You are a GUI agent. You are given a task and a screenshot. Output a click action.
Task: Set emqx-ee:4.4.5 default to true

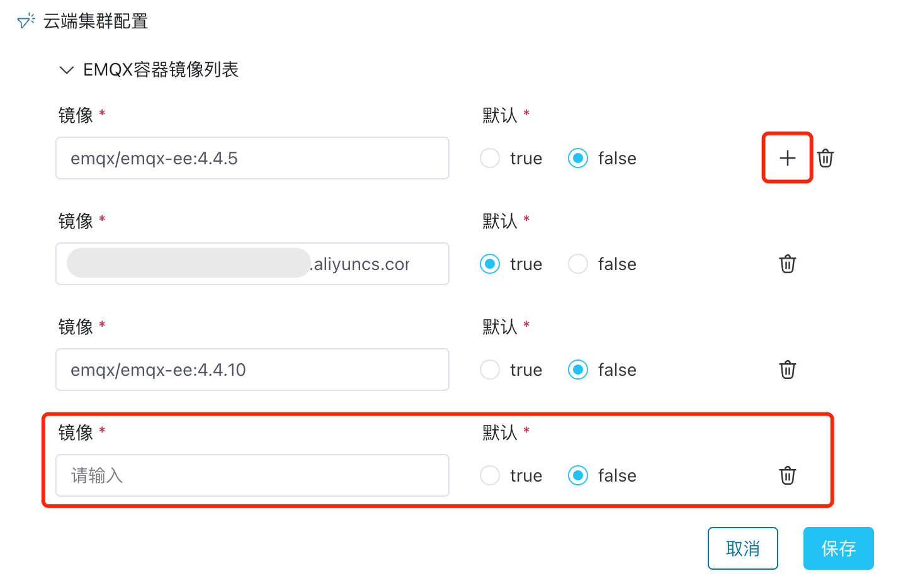coord(490,158)
